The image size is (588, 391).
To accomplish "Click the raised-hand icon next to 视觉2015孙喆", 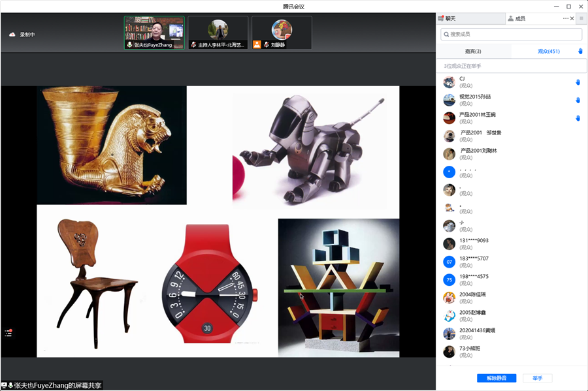I will [x=578, y=100].
